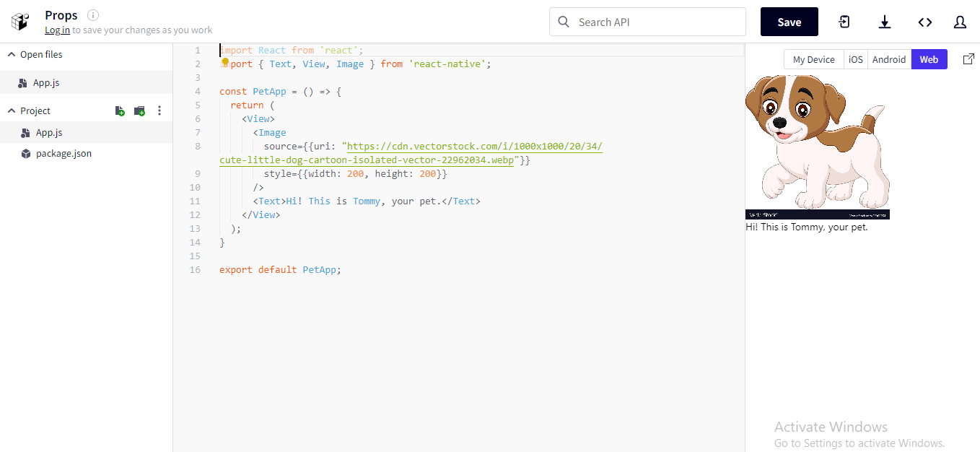Switch preview to Android tab
Screen dimensions: 980x452
(889, 59)
